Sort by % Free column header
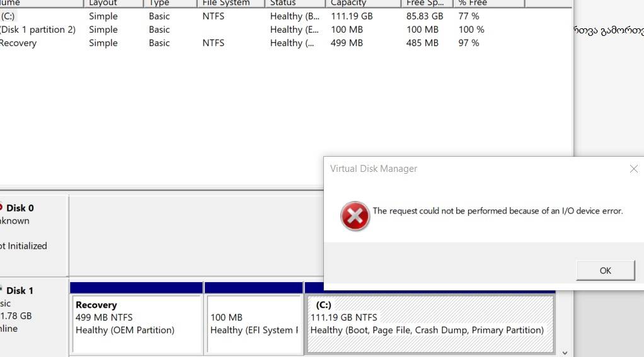The height and width of the screenshot is (357, 644). (x=489, y=3)
